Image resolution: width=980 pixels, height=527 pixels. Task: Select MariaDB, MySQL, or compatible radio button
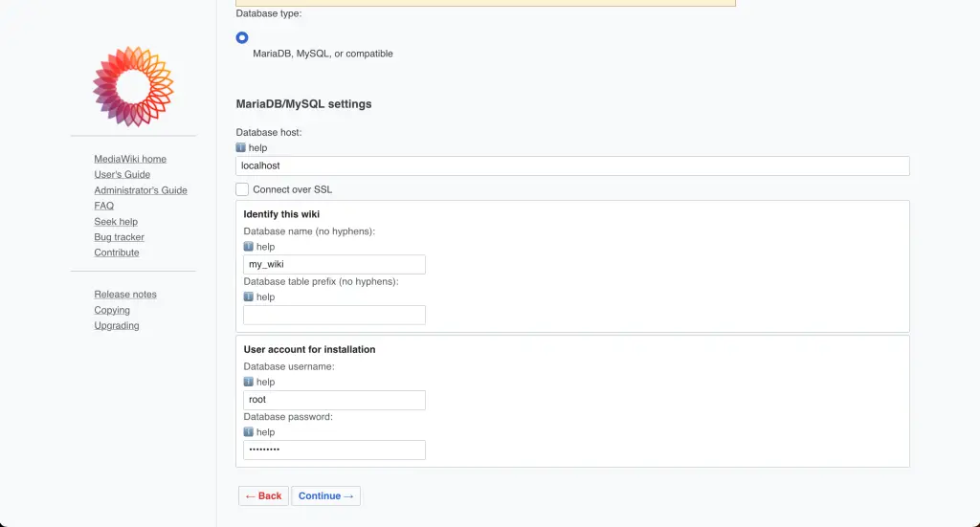tap(242, 37)
